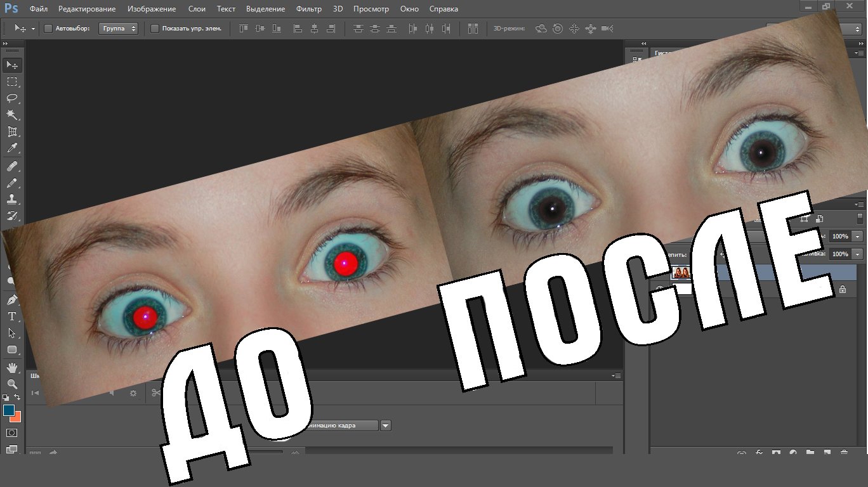Image resolution: width=868 pixels, height=487 pixels.
Task: Toggle the Показать упр. элем. checkbox
Action: (x=155, y=29)
